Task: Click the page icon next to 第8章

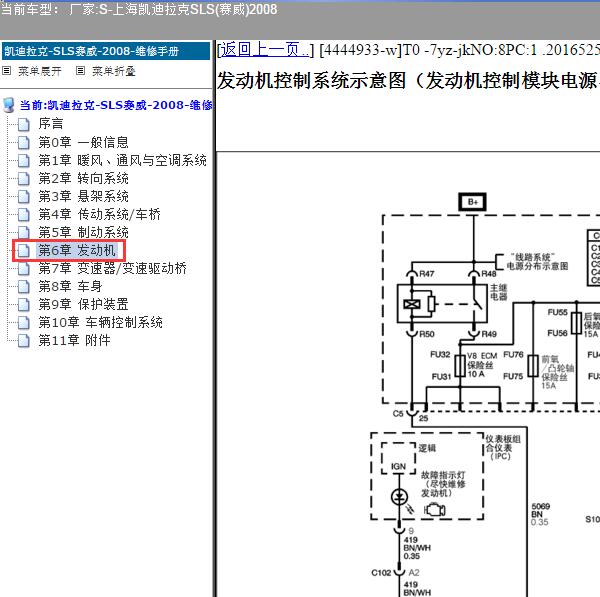Action: click(24, 286)
